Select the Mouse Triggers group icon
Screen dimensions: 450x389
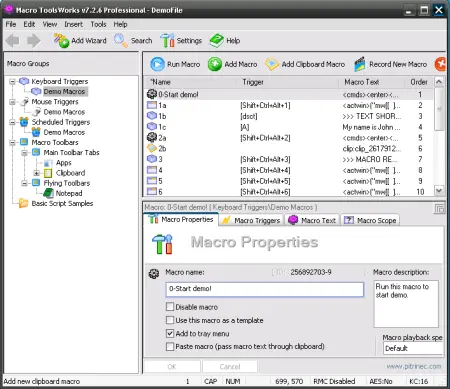point(24,101)
